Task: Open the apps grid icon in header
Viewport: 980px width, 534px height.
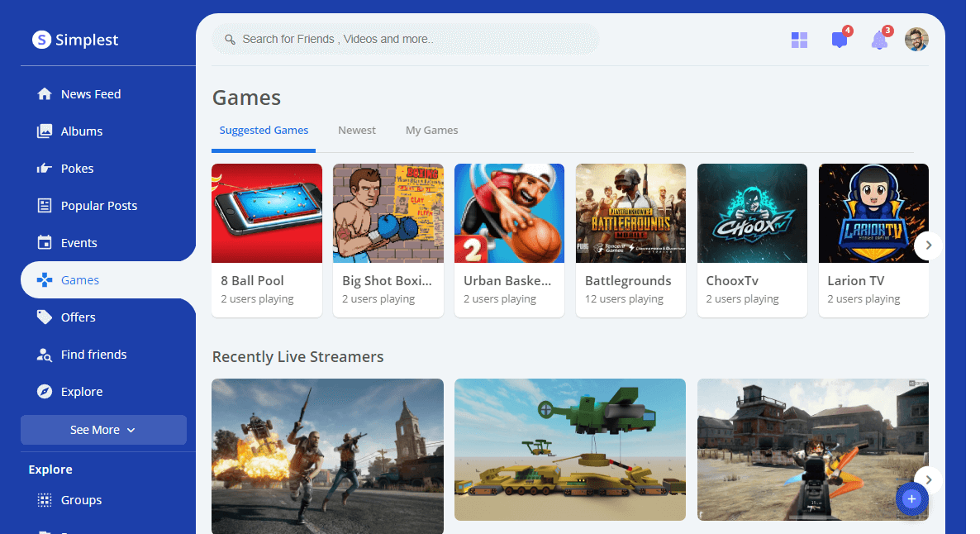Action: (799, 41)
